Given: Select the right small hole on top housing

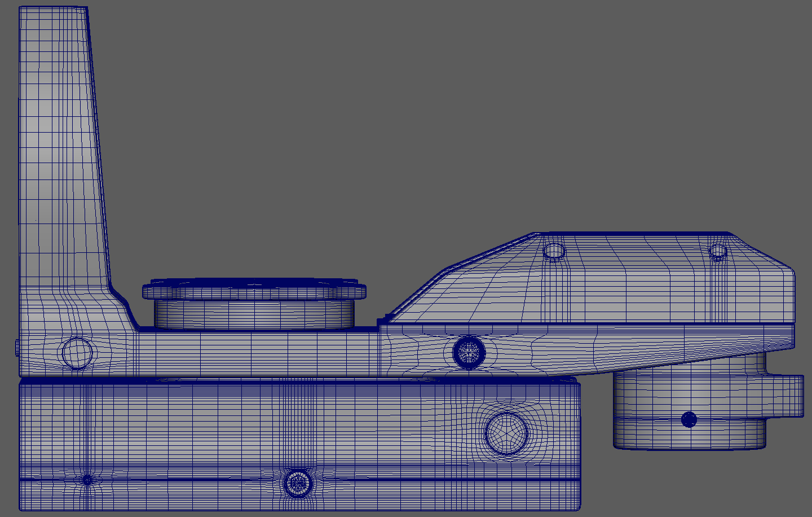Looking at the screenshot, I should point(717,251).
